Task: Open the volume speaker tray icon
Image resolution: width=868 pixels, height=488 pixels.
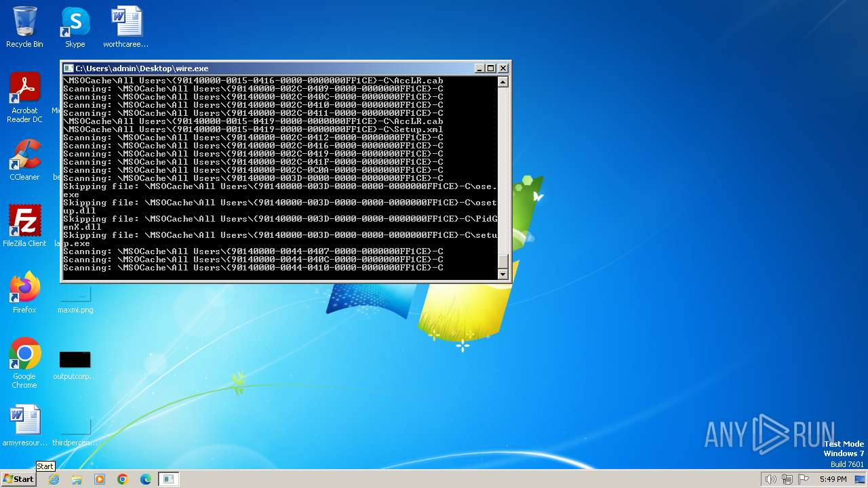Action: point(770,479)
